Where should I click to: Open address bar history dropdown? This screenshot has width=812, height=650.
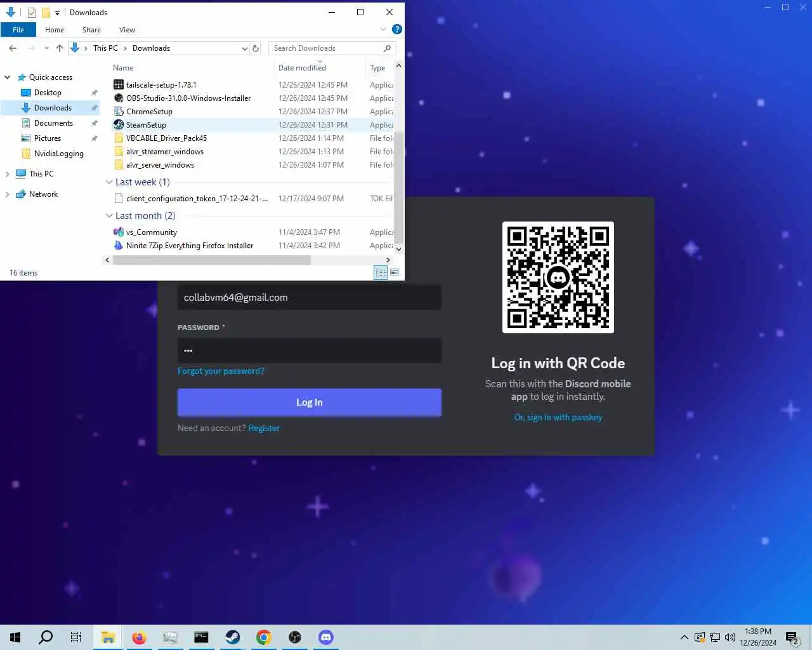[245, 48]
